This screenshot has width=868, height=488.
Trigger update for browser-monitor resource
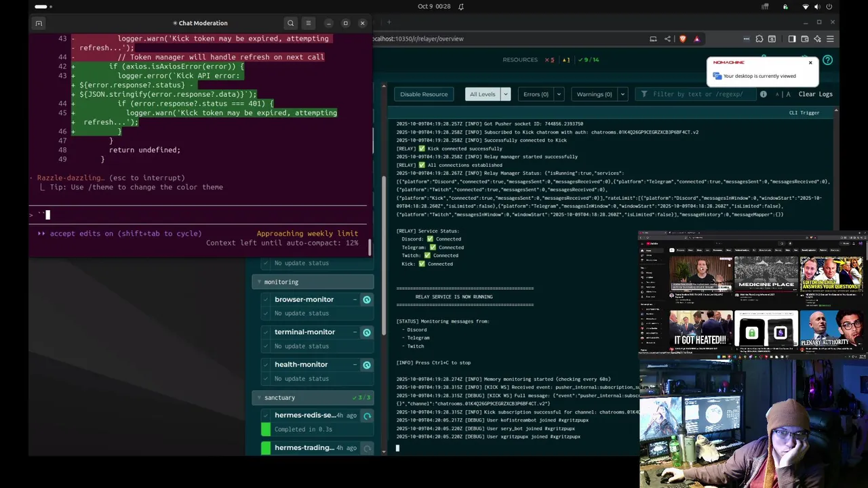pyautogui.click(x=367, y=300)
